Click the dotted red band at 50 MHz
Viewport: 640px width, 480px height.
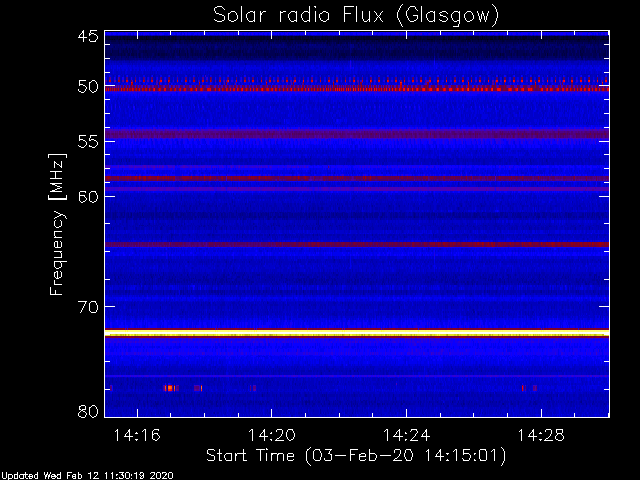pos(357,89)
